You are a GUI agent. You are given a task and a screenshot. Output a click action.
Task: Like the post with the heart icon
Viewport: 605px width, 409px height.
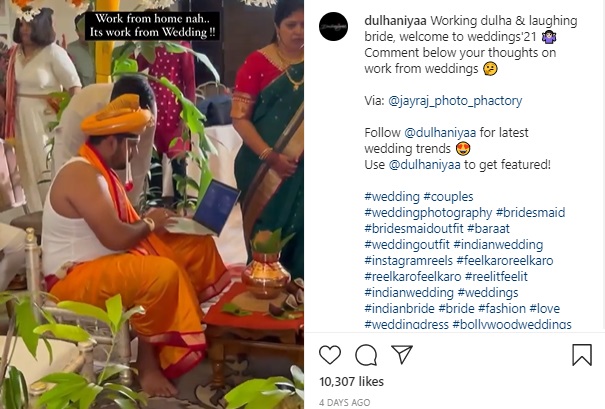[x=330, y=355]
